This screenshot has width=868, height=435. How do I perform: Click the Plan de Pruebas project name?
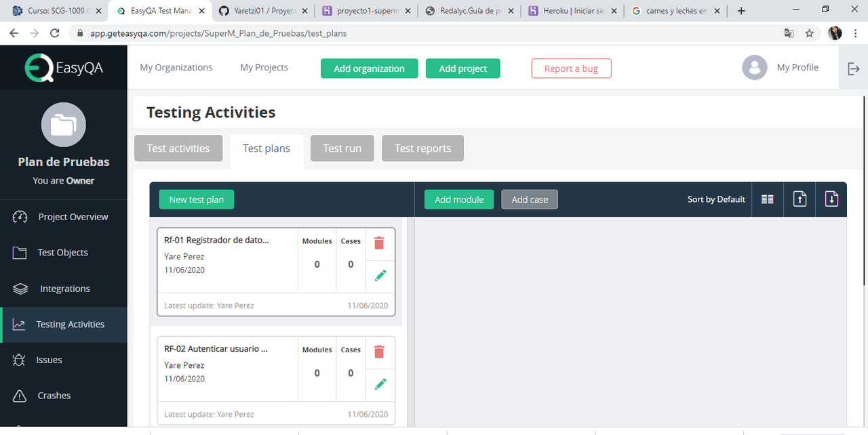(x=64, y=162)
